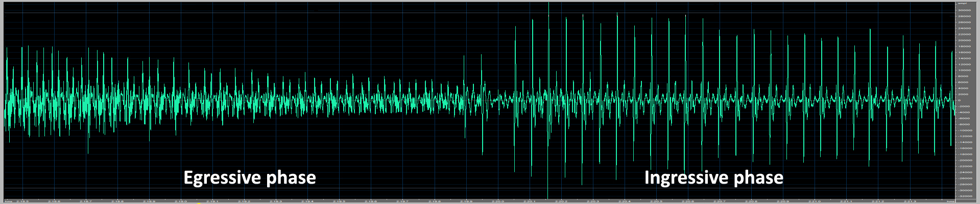Jump to 2:18.8 on the time ruler
Screen dimensions: 980x204
click(117, 201)
